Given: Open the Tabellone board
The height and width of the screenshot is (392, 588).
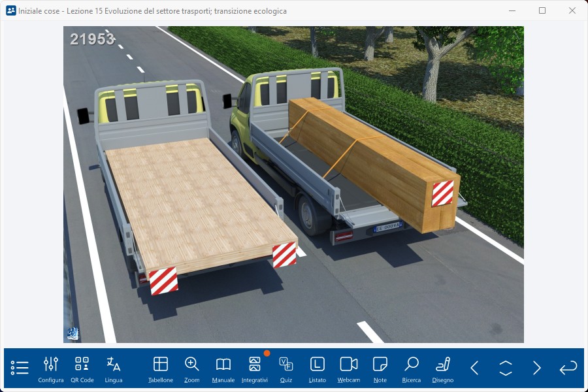Looking at the screenshot, I should pos(161,368).
